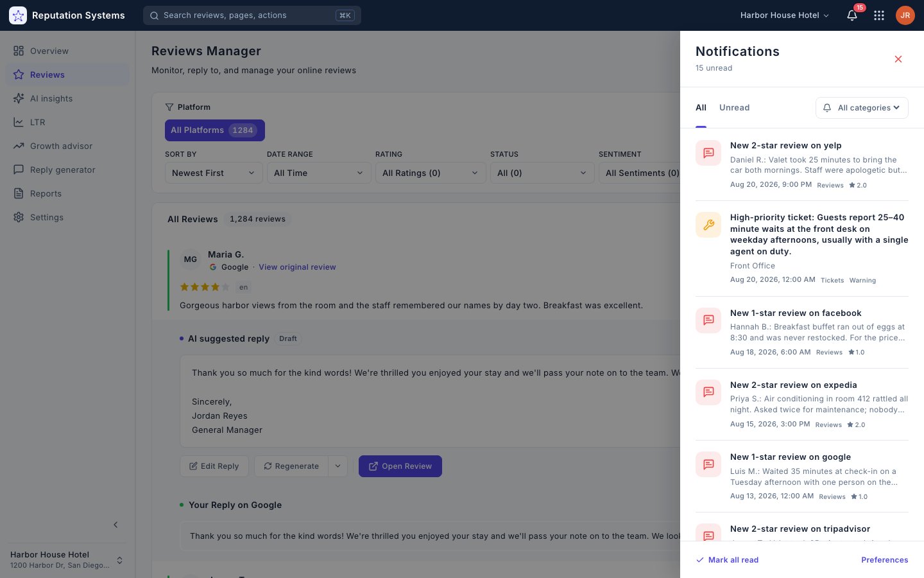Click the Reputation Systems star logo
Image resolution: width=924 pixels, height=578 pixels.
(x=18, y=15)
